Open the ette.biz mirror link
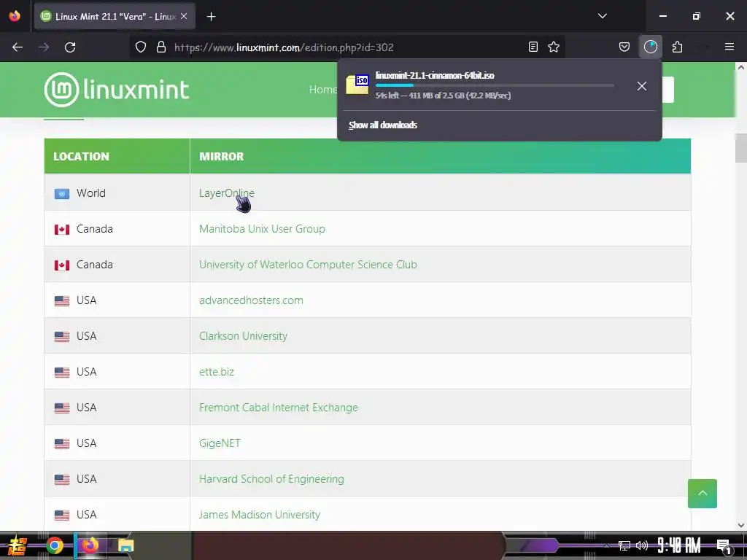The image size is (747, 560). [216, 371]
